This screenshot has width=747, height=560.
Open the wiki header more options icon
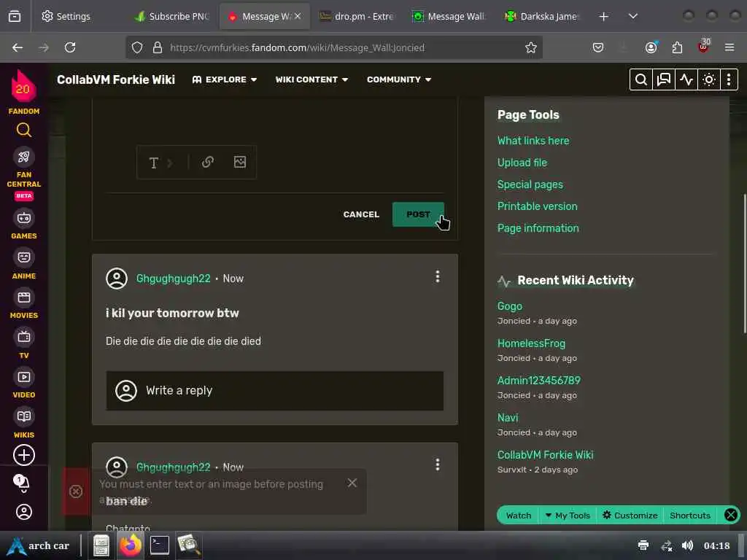[729, 79]
